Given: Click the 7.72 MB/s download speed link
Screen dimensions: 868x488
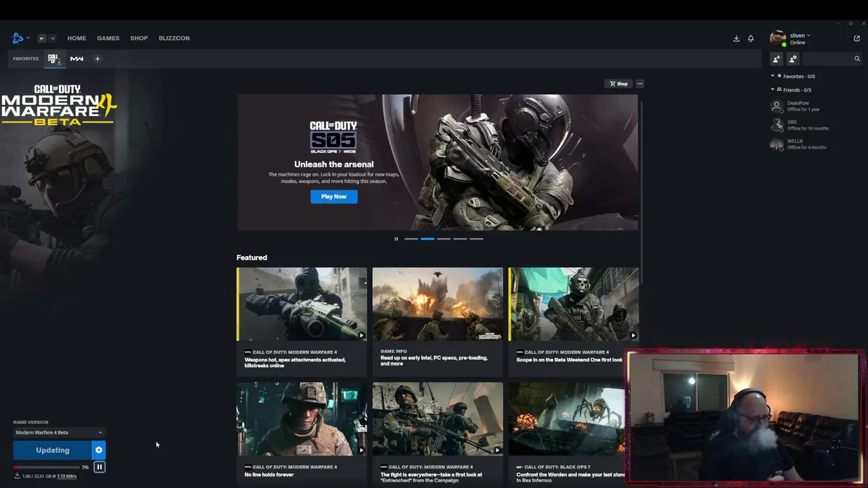Looking at the screenshot, I should point(66,476).
